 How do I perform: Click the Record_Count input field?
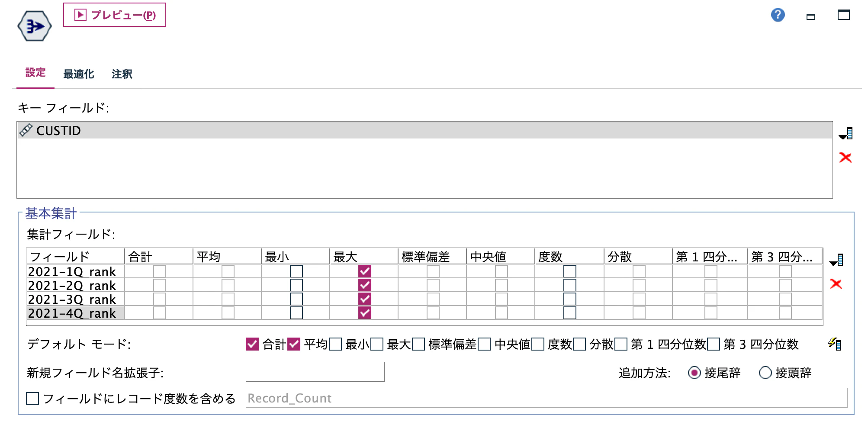tap(389, 398)
